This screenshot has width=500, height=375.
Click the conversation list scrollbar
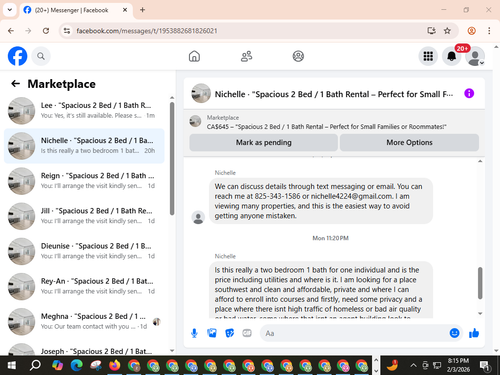click(172, 159)
